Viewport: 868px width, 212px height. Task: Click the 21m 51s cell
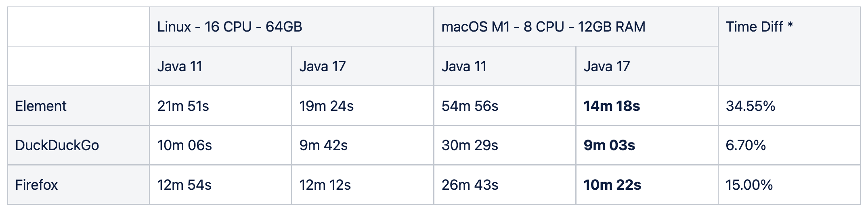[220, 106]
